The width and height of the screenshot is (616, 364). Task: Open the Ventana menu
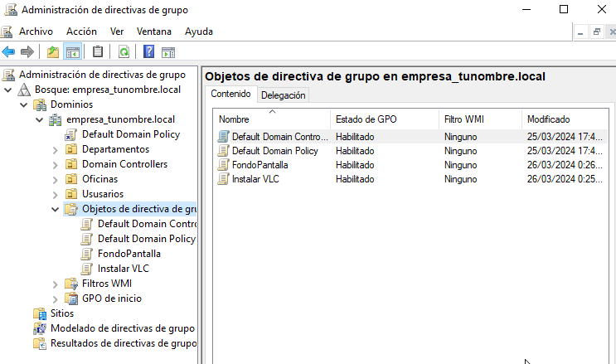pos(154,32)
